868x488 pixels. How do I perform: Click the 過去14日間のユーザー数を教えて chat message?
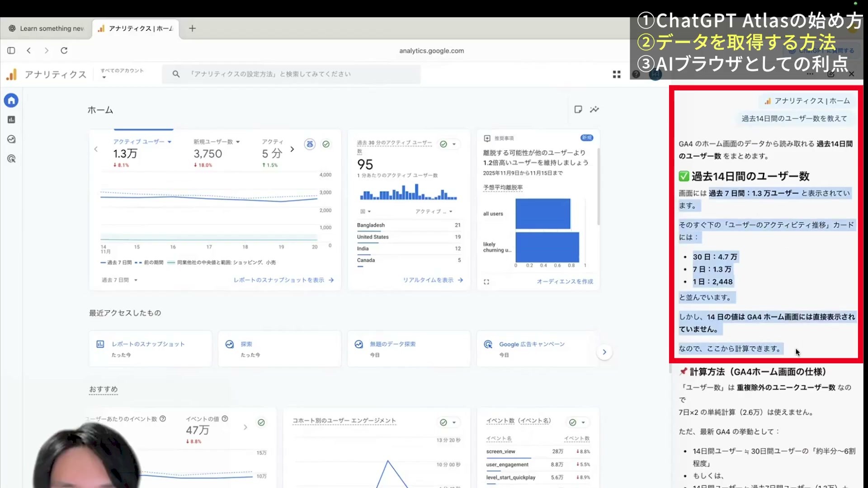[x=795, y=118]
